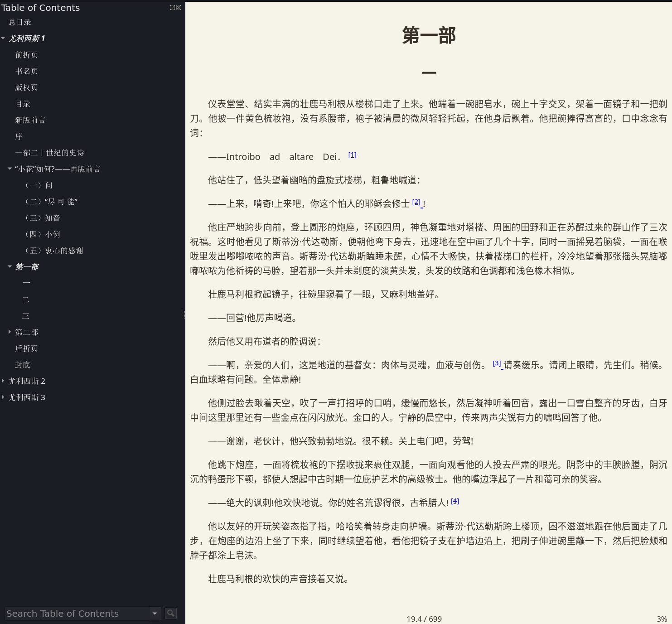Image resolution: width=672 pixels, height=624 pixels.
Task: Select the 尤利西斯 2 book entry
Action: (x=27, y=381)
